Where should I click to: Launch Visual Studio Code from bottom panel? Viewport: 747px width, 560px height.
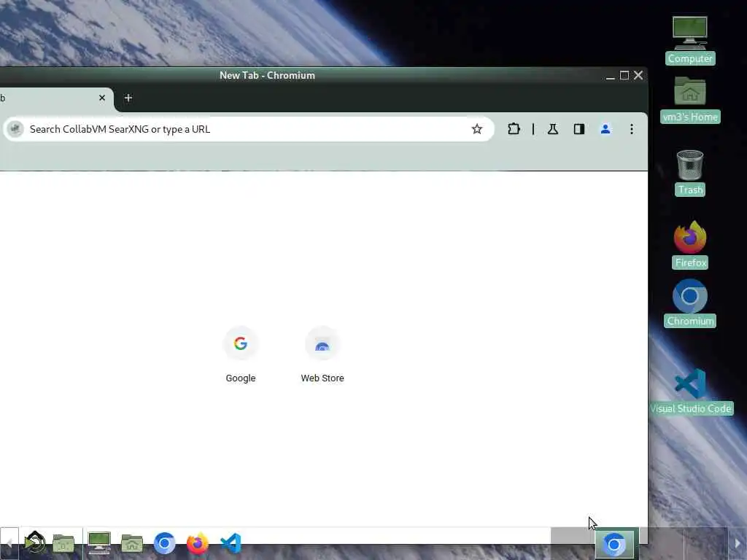click(x=231, y=542)
